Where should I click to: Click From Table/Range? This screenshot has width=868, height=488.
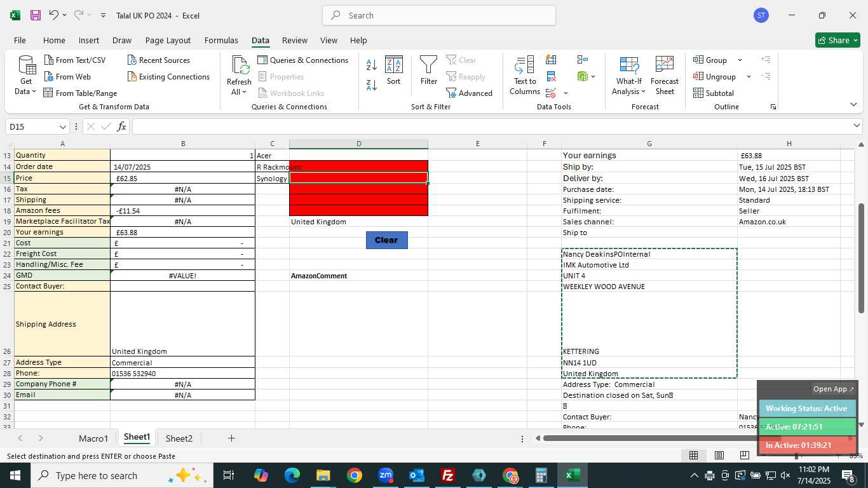coord(80,93)
